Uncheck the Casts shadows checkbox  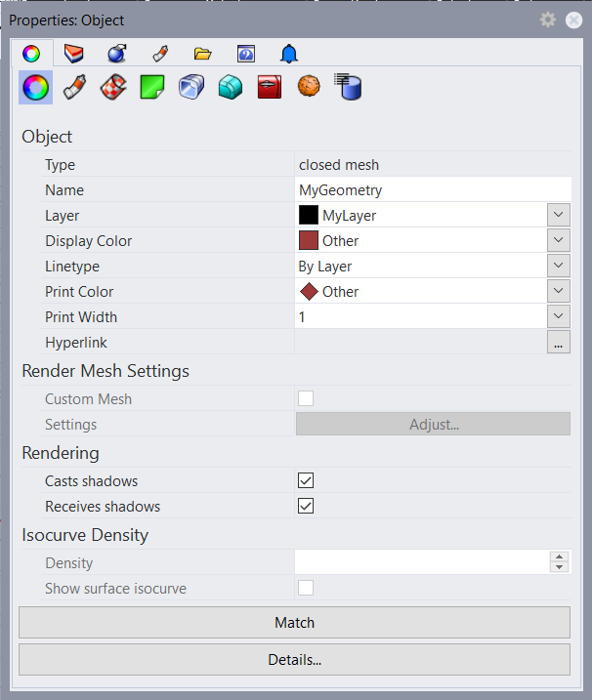tap(306, 480)
